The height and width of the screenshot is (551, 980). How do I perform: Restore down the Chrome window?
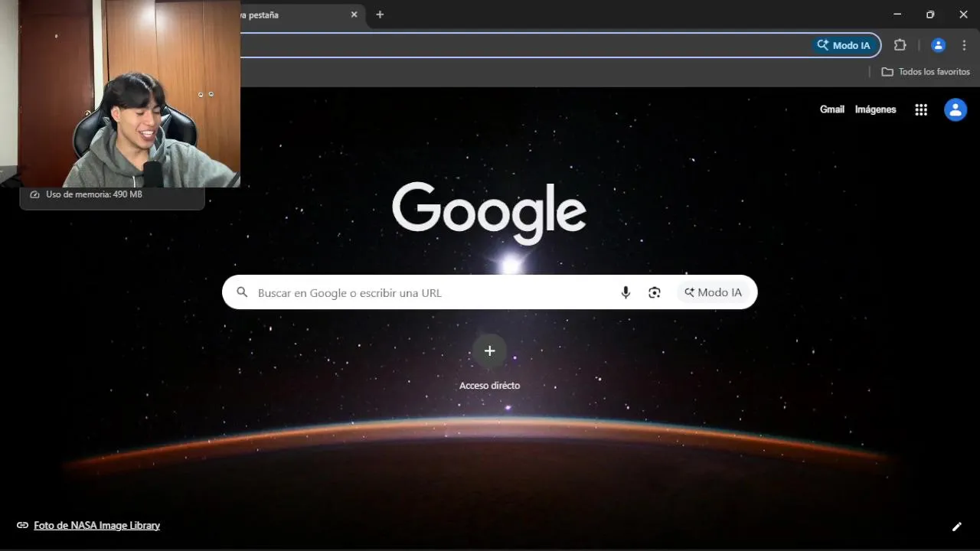(x=930, y=15)
